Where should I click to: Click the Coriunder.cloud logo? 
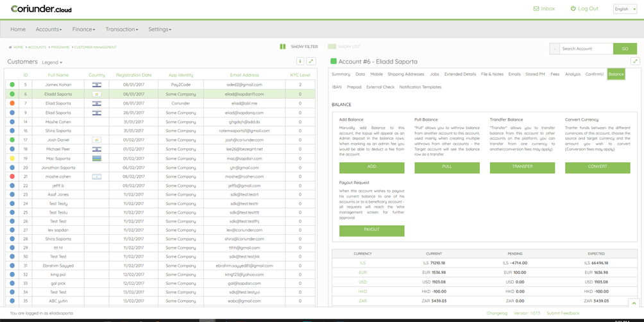point(41,8)
